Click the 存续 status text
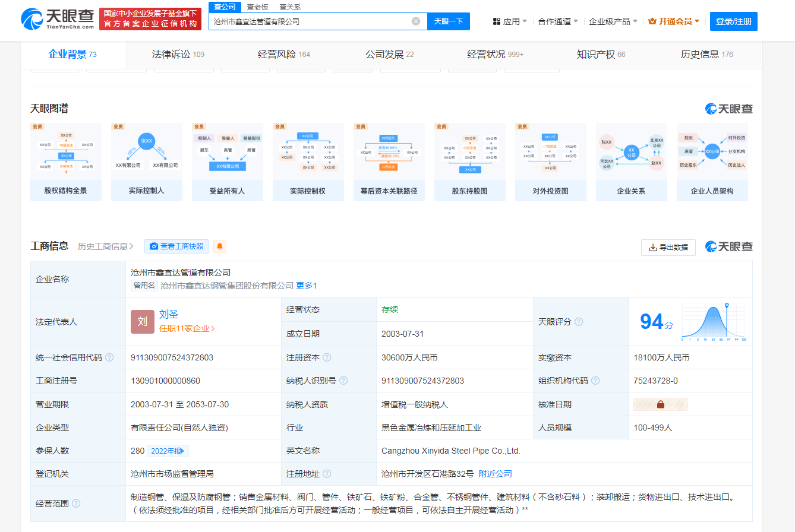 390,309
